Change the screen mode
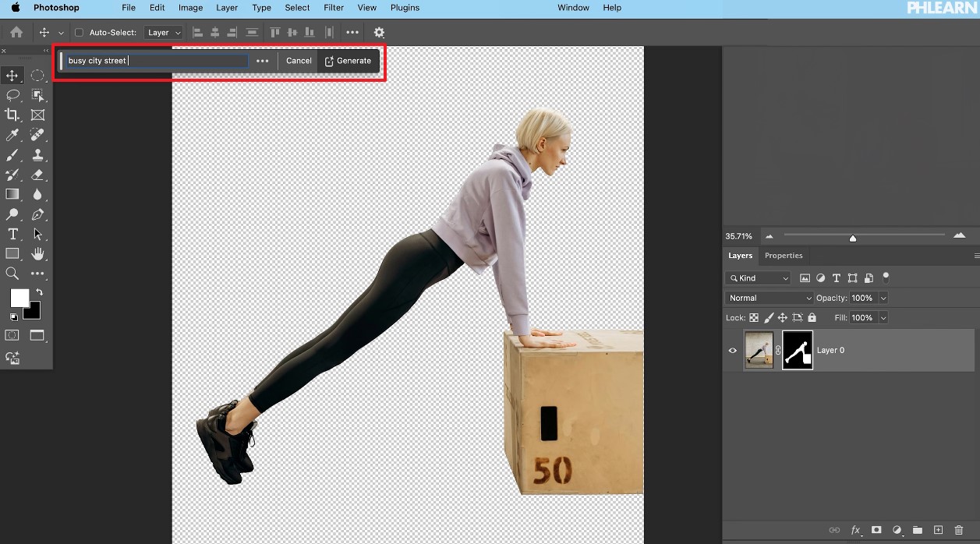Screen dimensions: 980x544 click(x=37, y=335)
